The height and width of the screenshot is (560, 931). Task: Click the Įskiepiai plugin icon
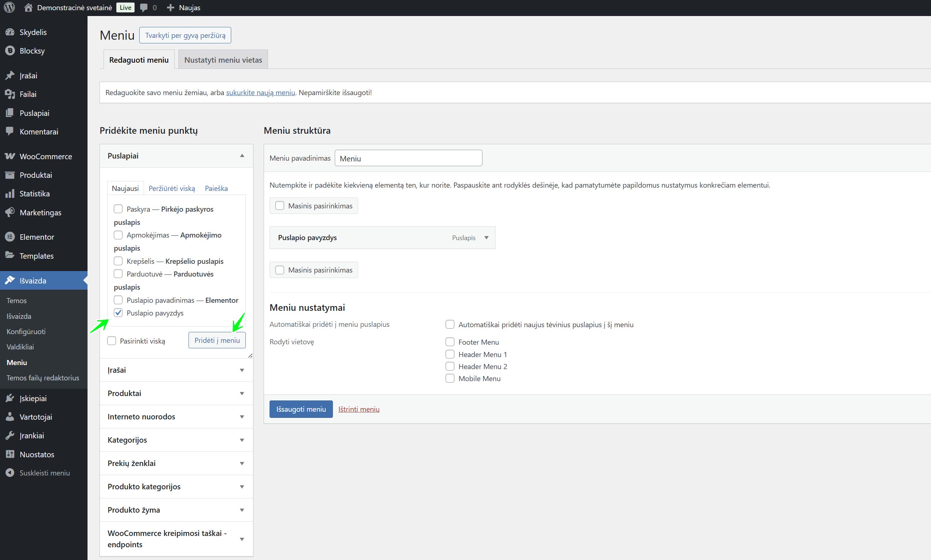coord(10,398)
